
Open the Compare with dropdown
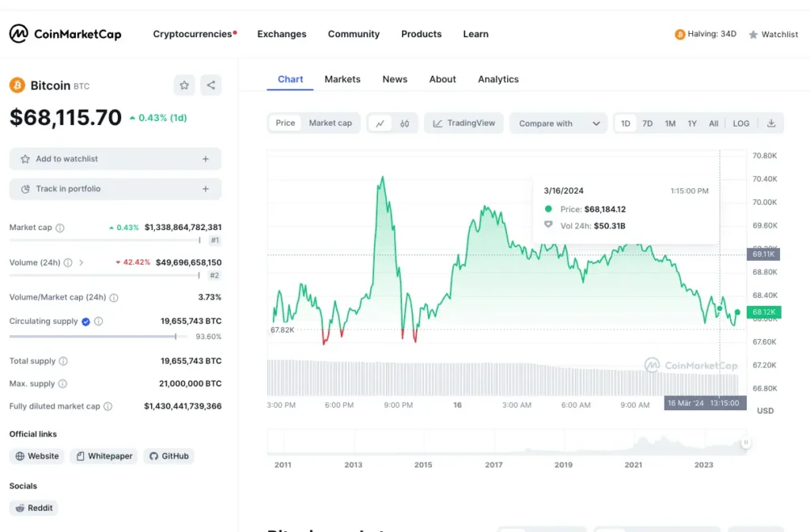click(558, 123)
